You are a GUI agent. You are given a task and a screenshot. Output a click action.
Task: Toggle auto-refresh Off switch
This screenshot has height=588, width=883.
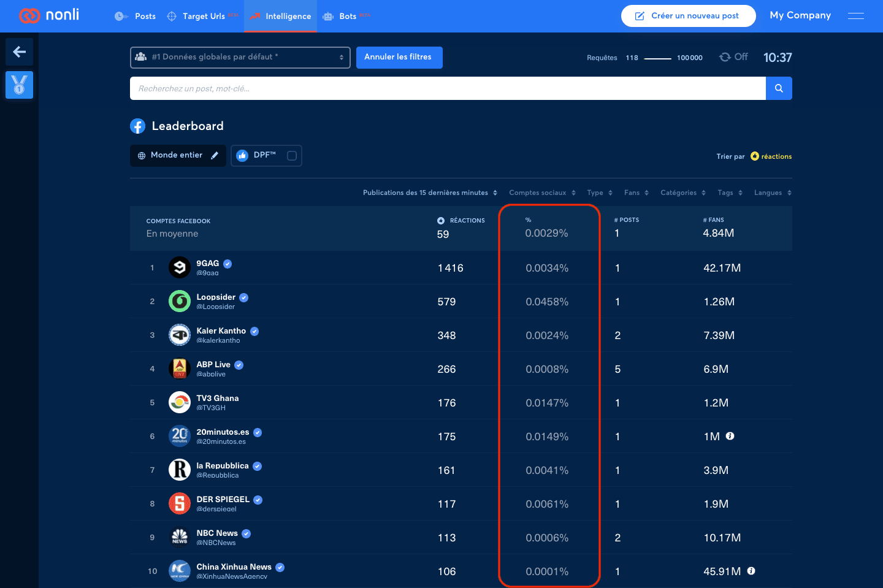coord(733,57)
